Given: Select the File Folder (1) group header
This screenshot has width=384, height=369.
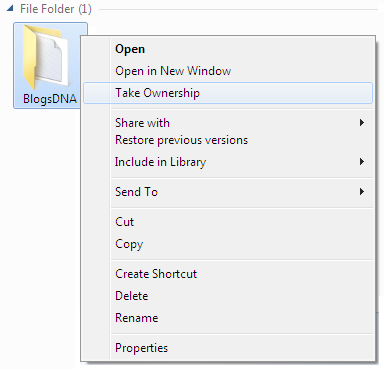Looking at the screenshot, I should pos(56,9).
